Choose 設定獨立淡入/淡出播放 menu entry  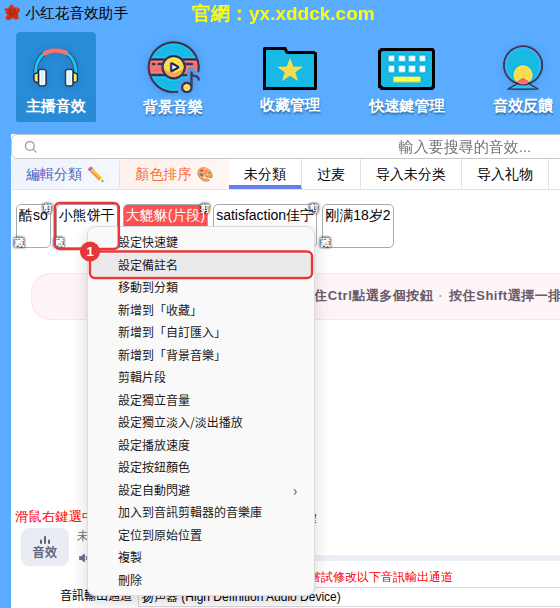pyautogui.click(x=201, y=422)
